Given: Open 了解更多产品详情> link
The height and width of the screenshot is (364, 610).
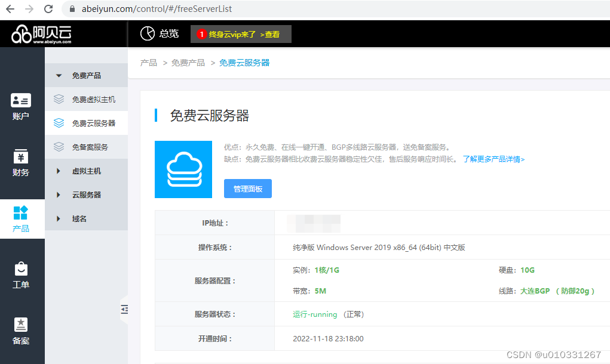Looking at the screenshot, I should coord(493,159).
